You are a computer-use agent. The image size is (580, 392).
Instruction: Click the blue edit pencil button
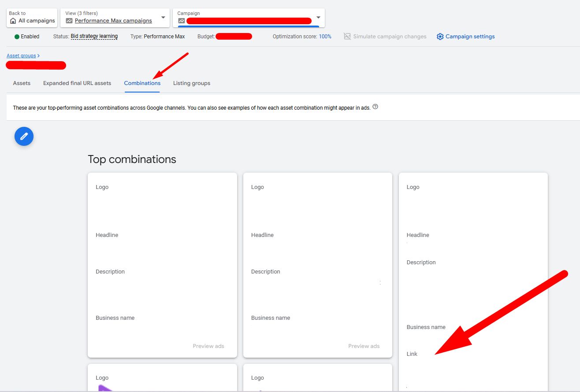(x=23, y=136)
